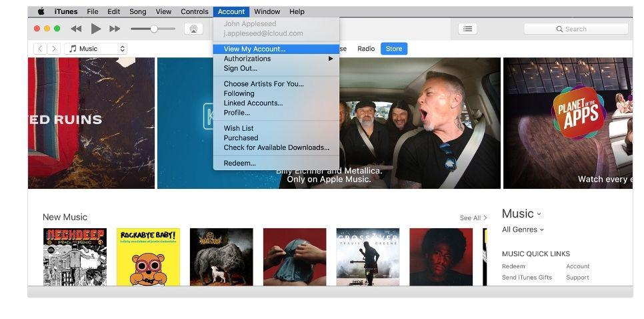This screenshot has height=319, width=644.
Task: Click the rewind previous track button
Action: (76, 29)
